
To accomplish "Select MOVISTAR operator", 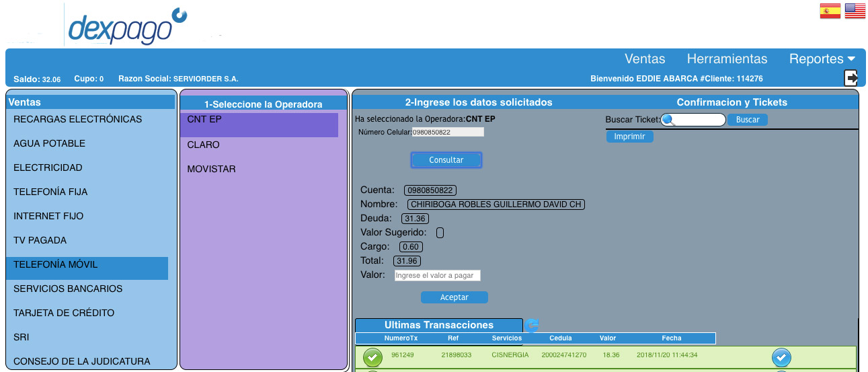I will click(211, 169).
